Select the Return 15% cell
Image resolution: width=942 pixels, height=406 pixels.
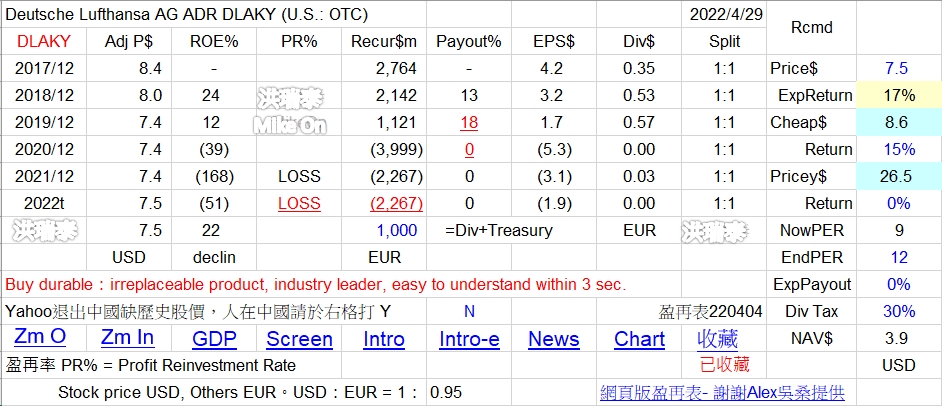click(898, 149)
